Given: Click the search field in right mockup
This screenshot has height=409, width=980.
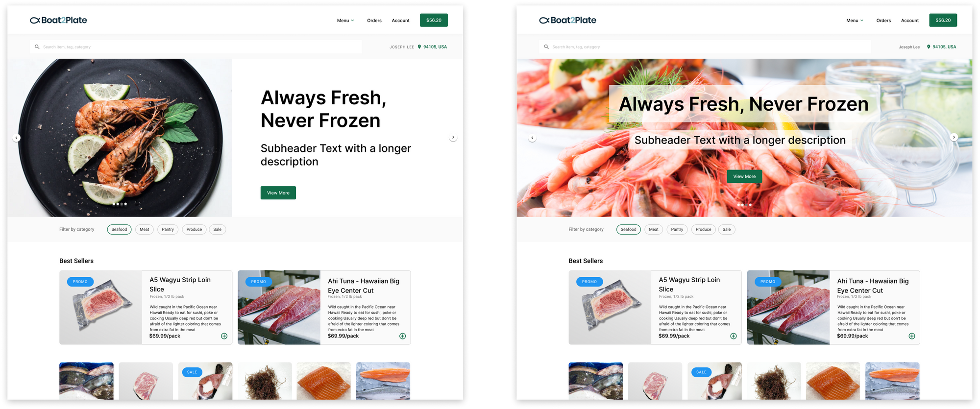Looking at the screenshot, I should click(705, 47).
